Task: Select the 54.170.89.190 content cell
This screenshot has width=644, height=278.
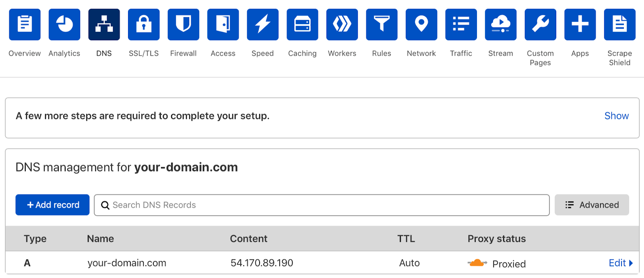Action: point(262,263)
